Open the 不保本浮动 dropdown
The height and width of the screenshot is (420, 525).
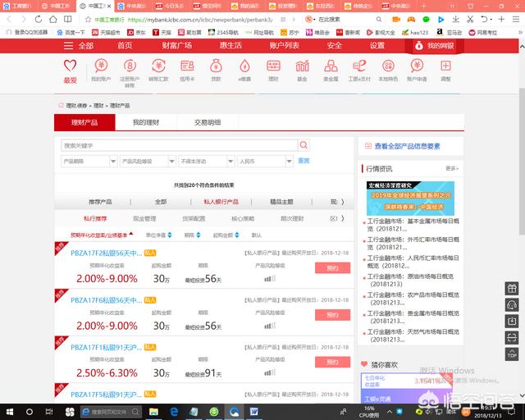pos(206,161)
